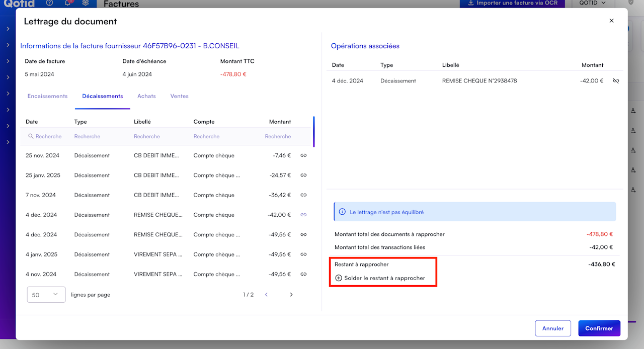Click link icon on the -42,00 € row
Screen dimensions: 644x349
pyautogui.click(x=303, y=215)
